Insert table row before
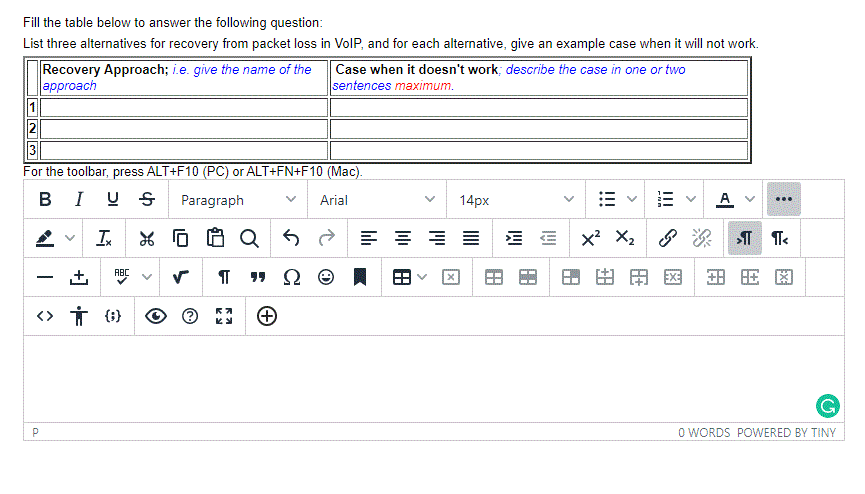This screenshot has width=865, height=494. [x=605, y=277]
